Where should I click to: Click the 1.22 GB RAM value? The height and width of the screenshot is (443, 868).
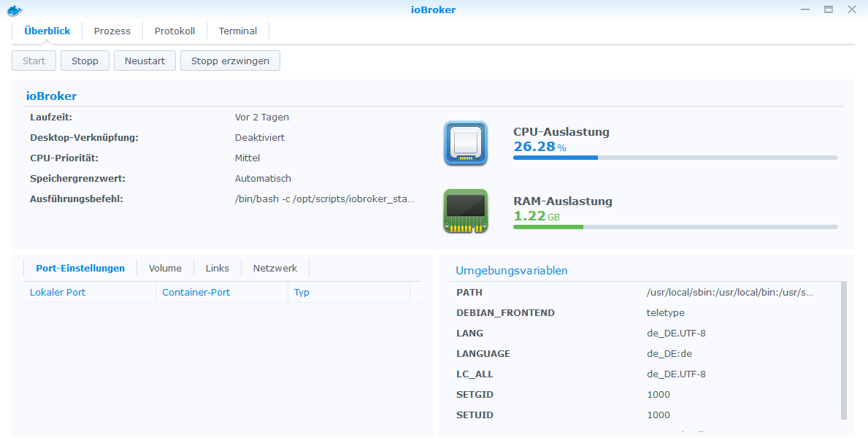pyautogui.click(x=537, y=216)
